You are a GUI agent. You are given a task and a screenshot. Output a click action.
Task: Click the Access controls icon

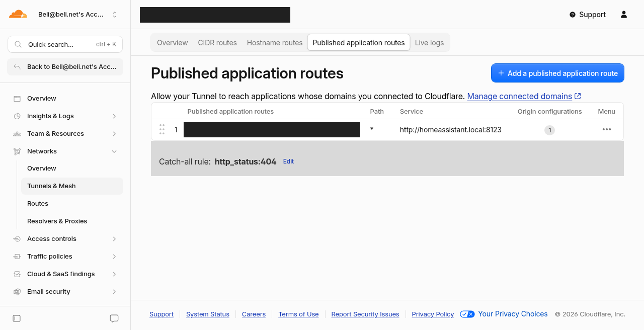coord(17,239)
